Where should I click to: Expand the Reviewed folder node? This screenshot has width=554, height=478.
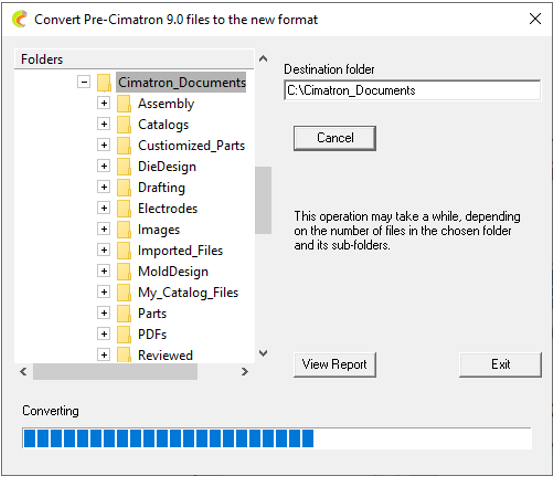point(104,355)
